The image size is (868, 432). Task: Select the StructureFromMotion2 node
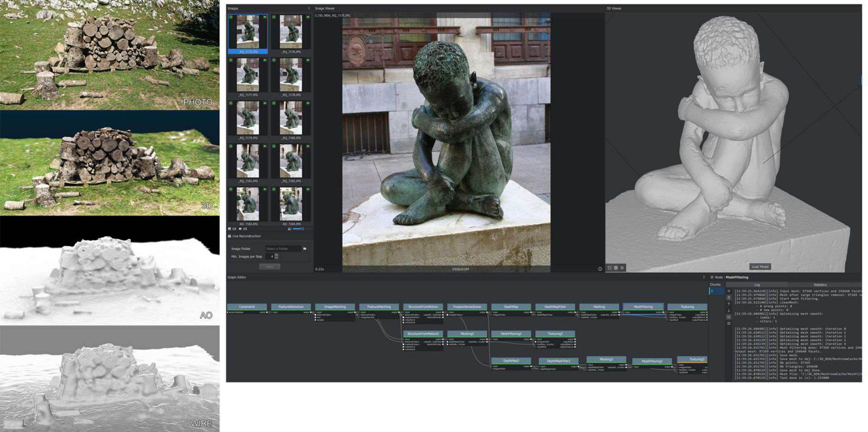click(x=423, y=334)
